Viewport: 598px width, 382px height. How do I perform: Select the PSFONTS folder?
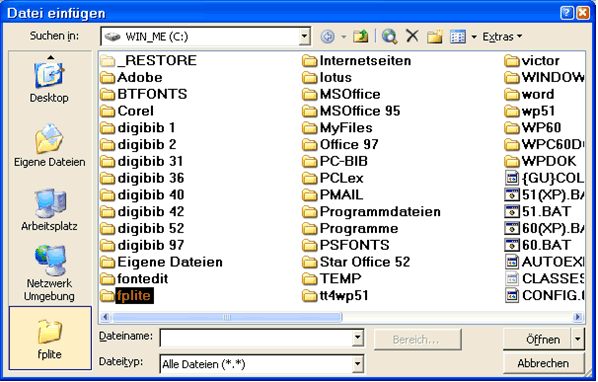(x=346, y=245)
